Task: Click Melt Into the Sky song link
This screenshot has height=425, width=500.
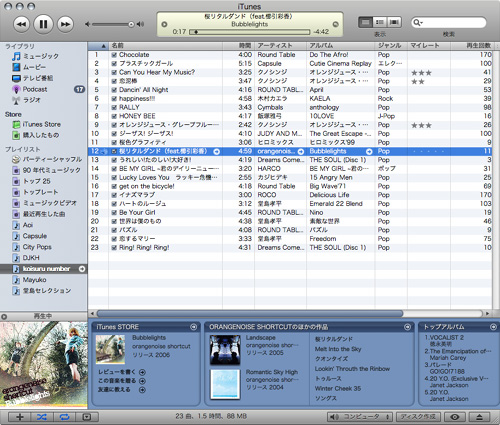Action: 338,349
